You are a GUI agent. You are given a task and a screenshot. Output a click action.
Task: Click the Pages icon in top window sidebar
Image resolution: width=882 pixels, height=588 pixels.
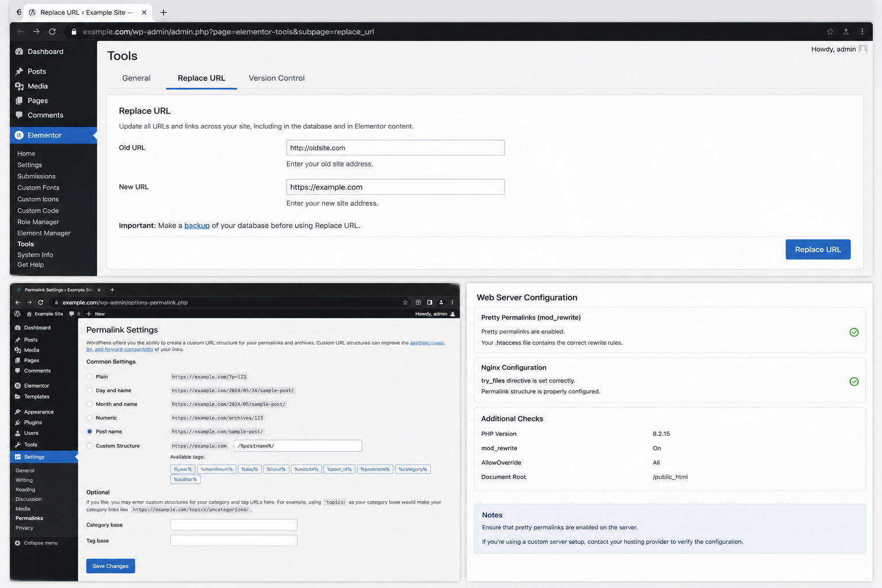(x=19, y=100)
